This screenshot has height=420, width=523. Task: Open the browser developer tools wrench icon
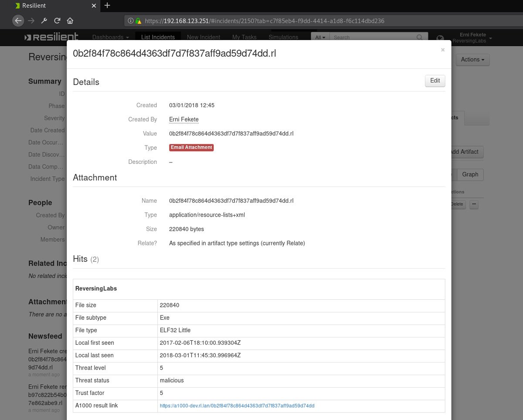(x=44, y=20)
